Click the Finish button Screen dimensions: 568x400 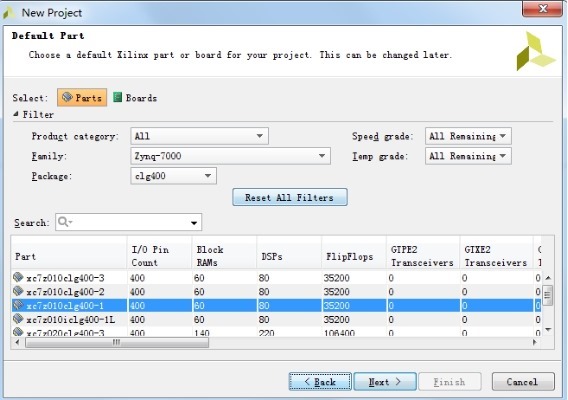(x=450, y=382)
